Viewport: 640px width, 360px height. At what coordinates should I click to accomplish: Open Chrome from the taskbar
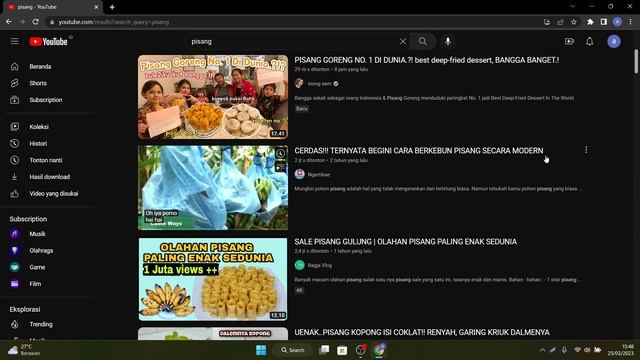point(379,350)
